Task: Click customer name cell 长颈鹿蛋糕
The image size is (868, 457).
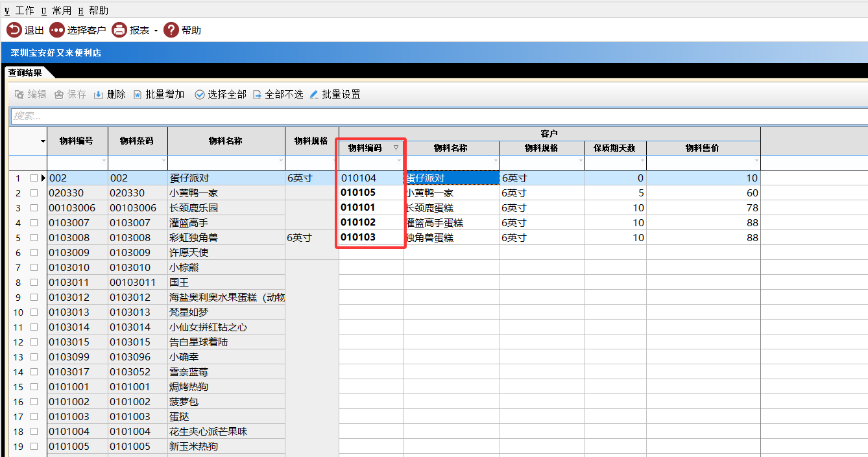Action: [452, 208]
